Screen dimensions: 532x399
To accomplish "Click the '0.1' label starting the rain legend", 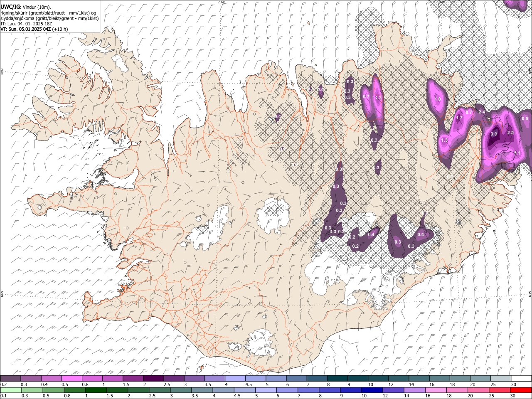I will point(3,396).
